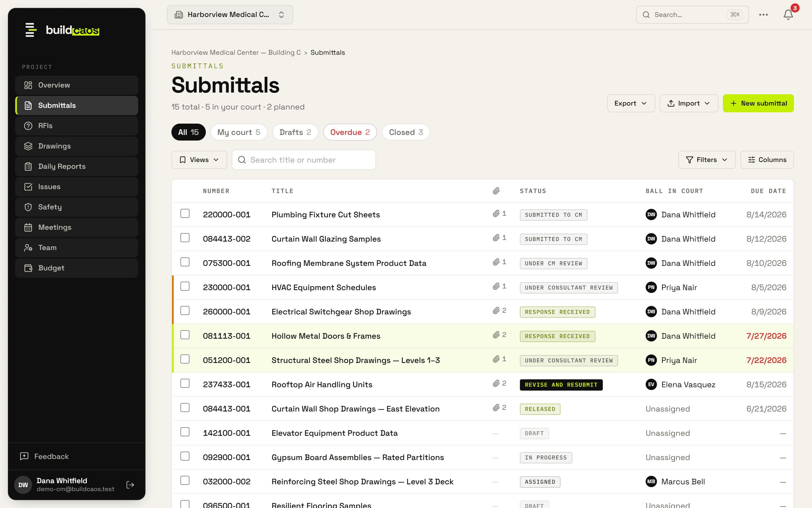
Task: Open the Filters dropdown
Action: (x=707, y=159)
